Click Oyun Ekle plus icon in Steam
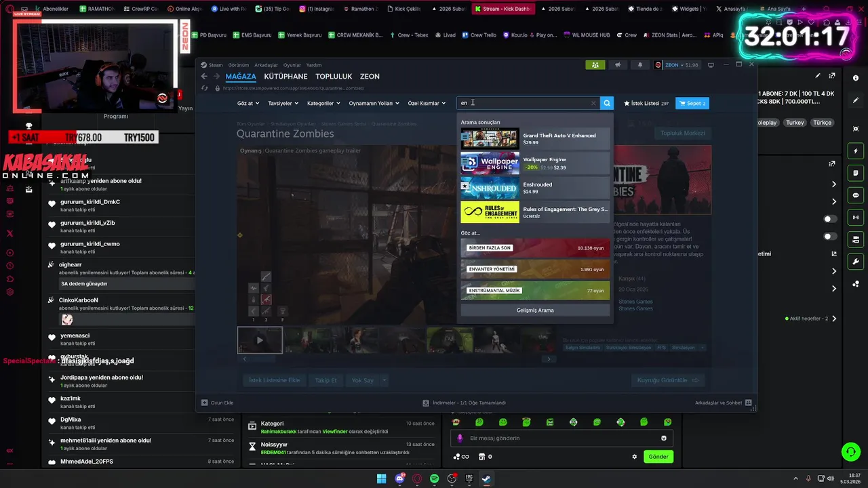Viewport: 868px width, 488px height. point(205,403)
